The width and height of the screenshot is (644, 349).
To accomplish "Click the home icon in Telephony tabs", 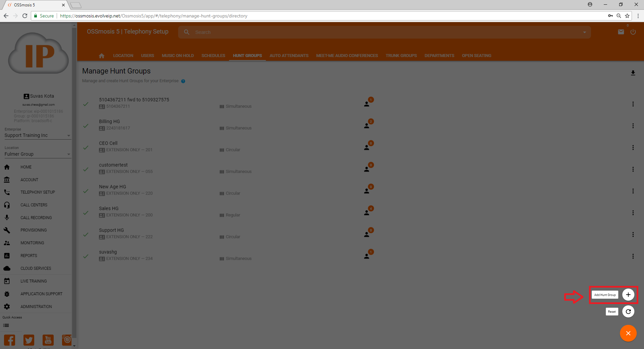I will (x=102, y=56).
